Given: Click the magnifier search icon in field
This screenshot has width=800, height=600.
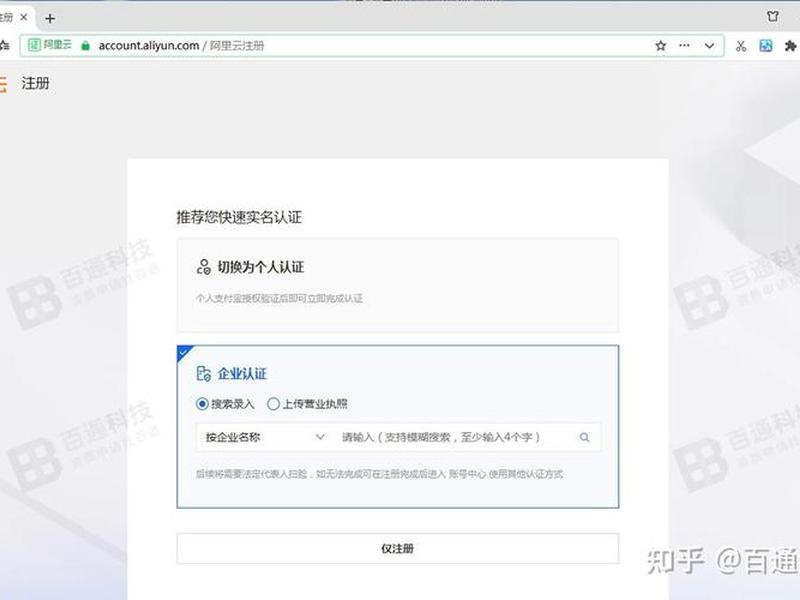Looking at the screenshot, I should click(585, 437).
